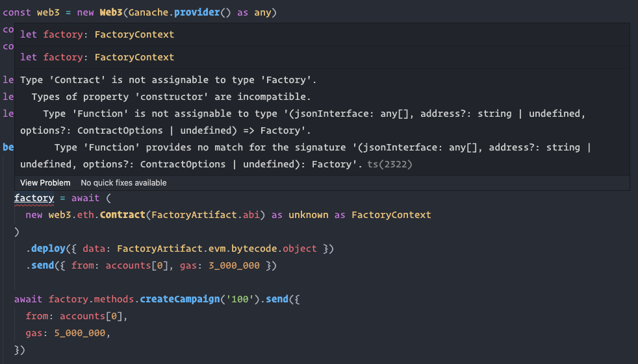This screenshot has height=364, width=638.
Task: Click 'accounts[0]' on the 'from:' line below createCampaign
Action: pyautogui.click(x=91, y=316)
